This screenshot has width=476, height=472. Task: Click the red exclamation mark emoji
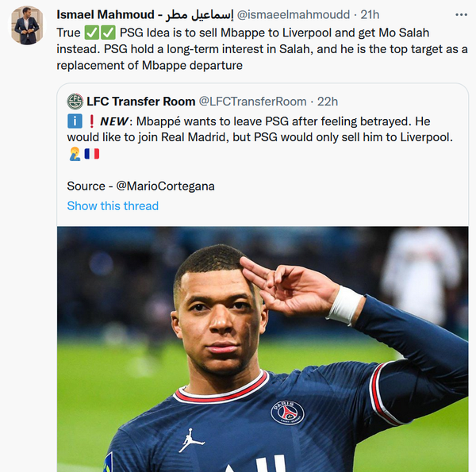pos(91,121)
